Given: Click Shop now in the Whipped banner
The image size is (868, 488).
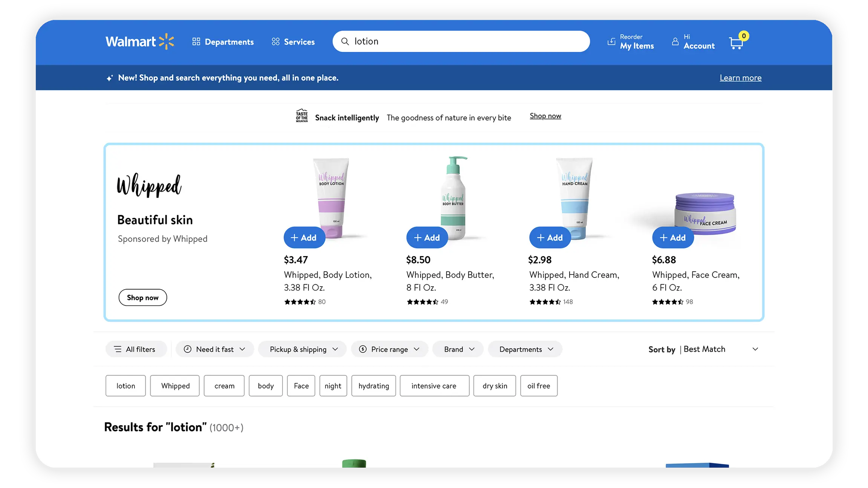Looking at the screenshot, I should click(142, 297).
